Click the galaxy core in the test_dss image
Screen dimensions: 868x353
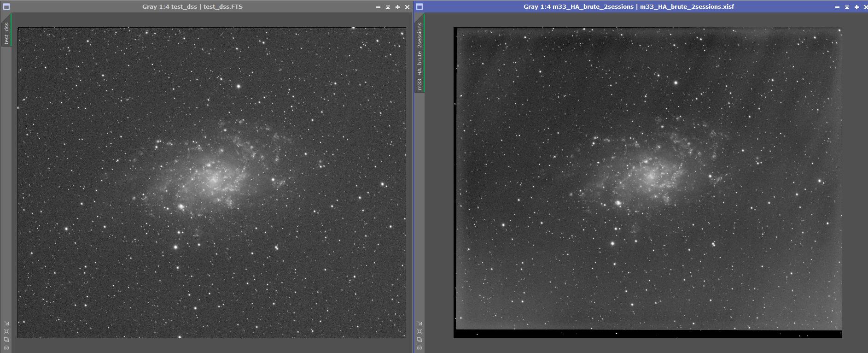[213, 179]
